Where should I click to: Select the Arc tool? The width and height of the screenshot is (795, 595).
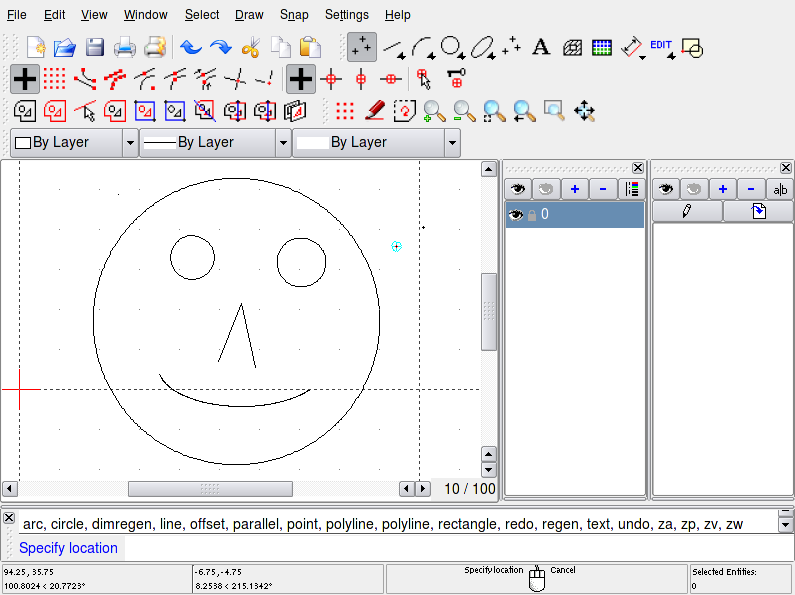click(423, 48)
